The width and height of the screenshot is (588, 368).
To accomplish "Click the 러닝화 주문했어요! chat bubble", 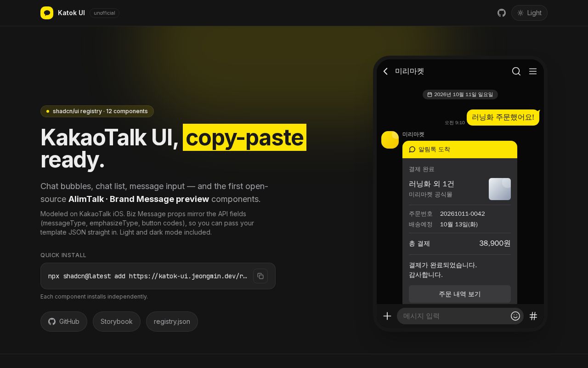I will coord(503,117).
